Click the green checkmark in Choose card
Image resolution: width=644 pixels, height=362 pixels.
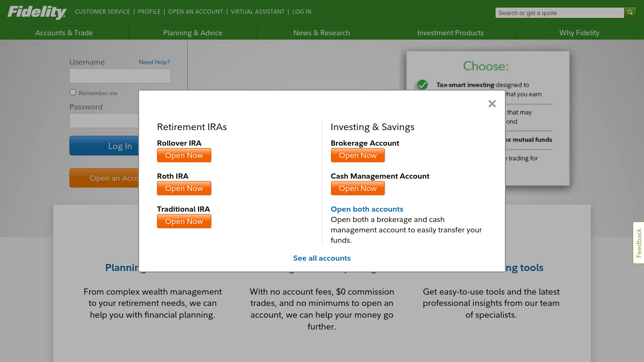click(x=422, y=85)
